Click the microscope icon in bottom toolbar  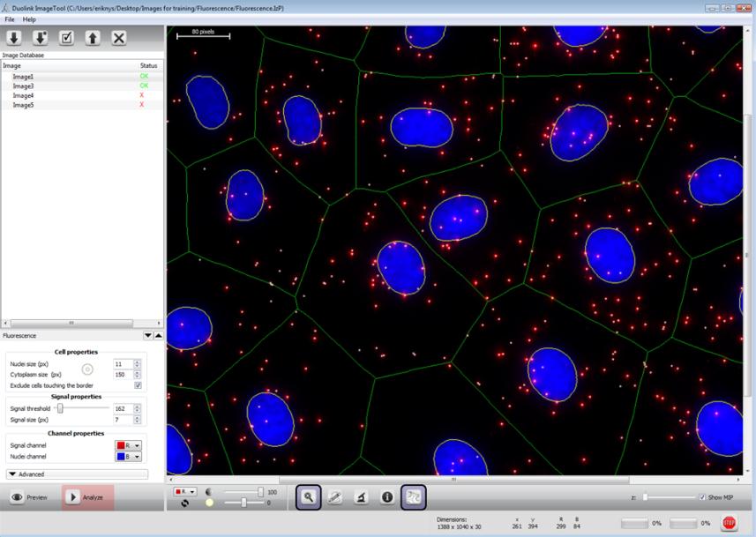tap(361, 497)
